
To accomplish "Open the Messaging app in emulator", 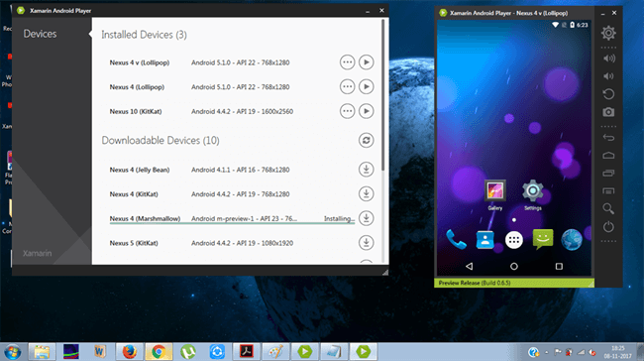I will tap(543, 239).
